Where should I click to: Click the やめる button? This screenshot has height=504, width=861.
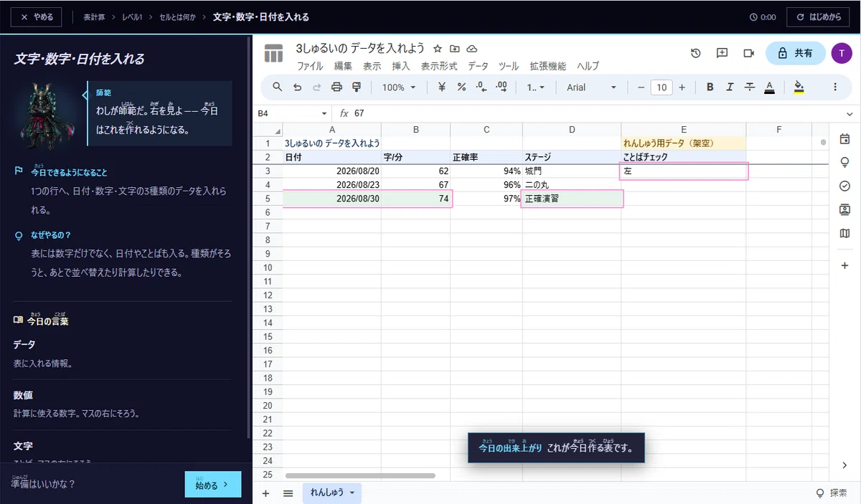coord(37,17)
